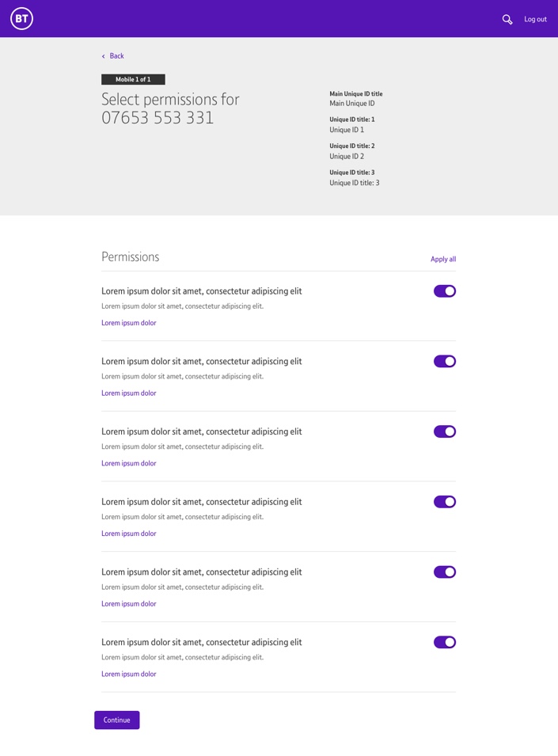Toggle off the fourth permission switch
The width and height of the screenshot is (558, 756).
click(x=445, y=502)
